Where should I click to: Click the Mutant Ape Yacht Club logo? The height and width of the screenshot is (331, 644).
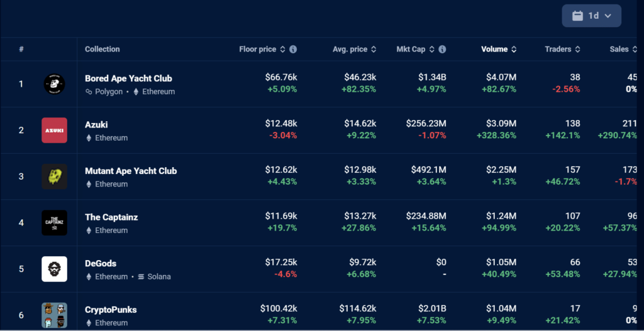click(54, 176)
